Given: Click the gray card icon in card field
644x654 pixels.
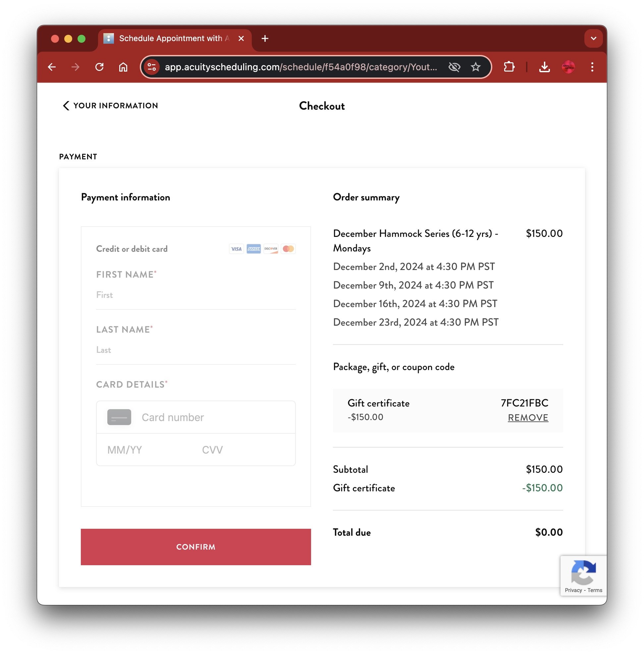Looking at the screenshot, I should pyautogui.click(x=119, y=417).
